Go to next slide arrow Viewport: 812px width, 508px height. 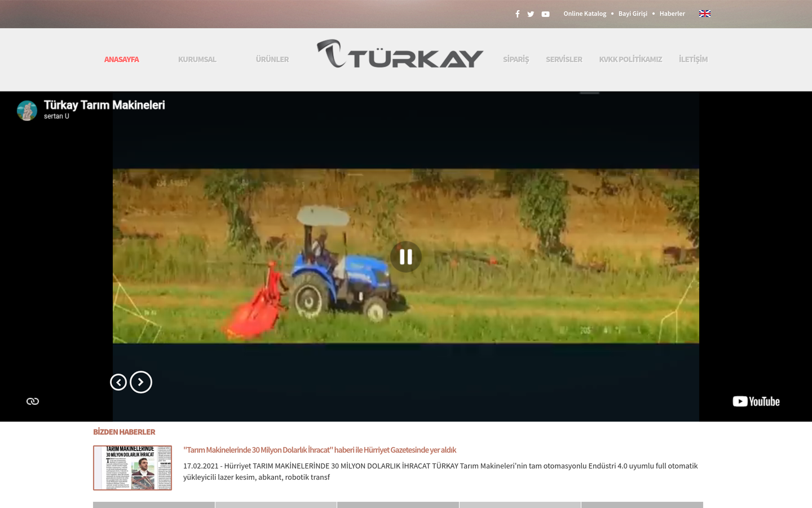click(141, 382)
